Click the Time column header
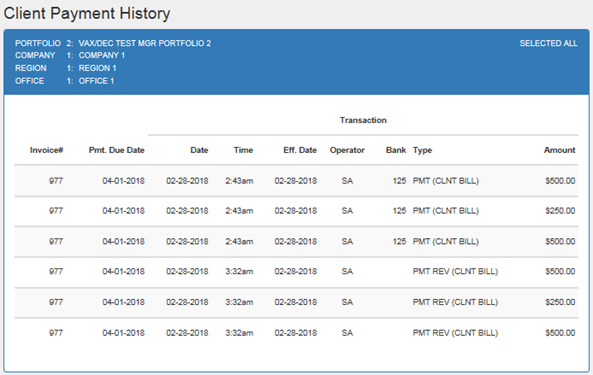 tap(243, 150)
